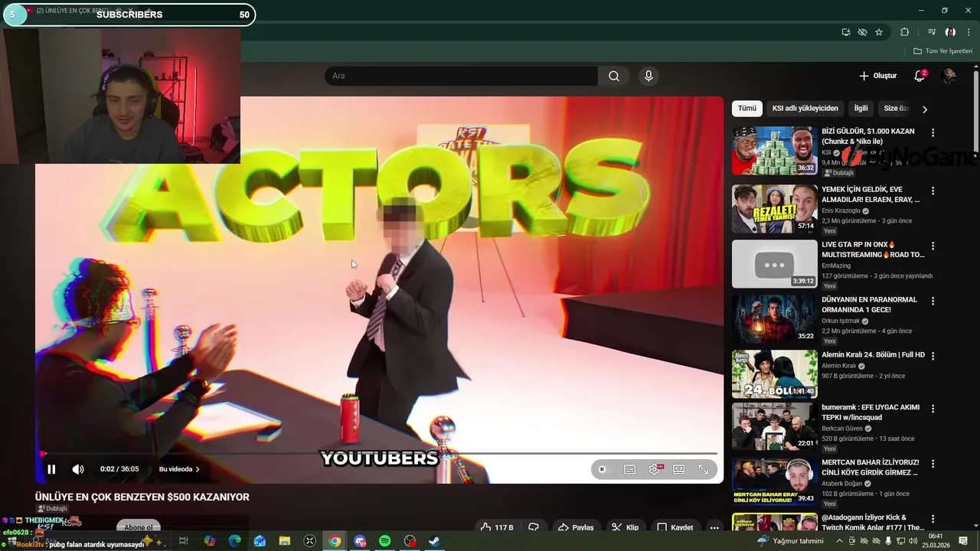Viewport: 980px width, 551px height.
Task: Start voice search with the microphone icon
Action: click(648, 76)
